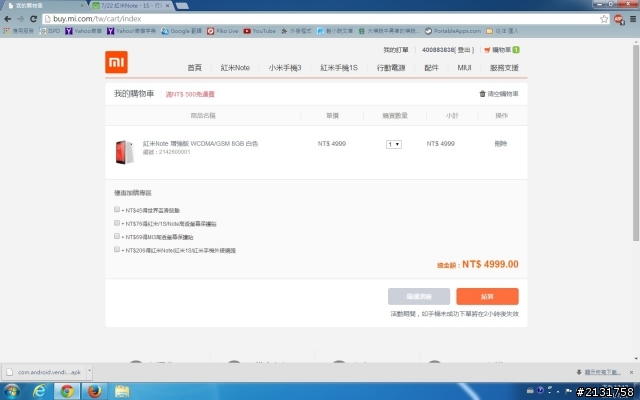Expand the quantity dropdown
Viewport: 640px width, 400px height.
point(394,144)
